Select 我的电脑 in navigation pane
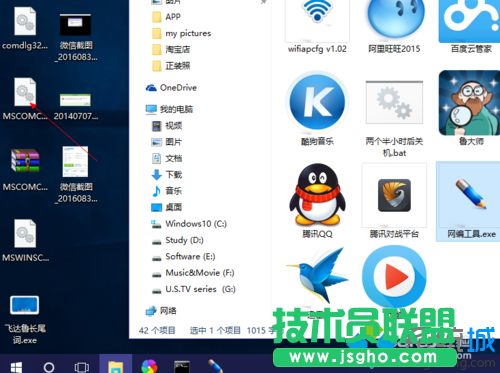 coord(169,109)
